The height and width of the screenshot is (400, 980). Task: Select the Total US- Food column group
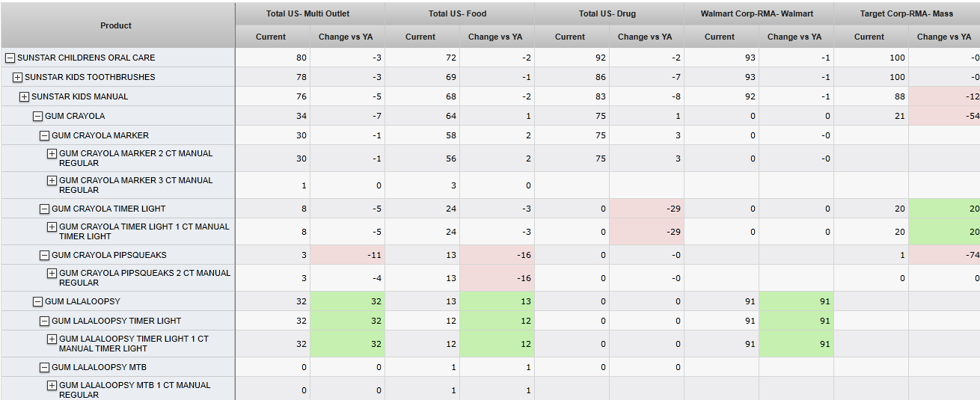click(x=457, y=13)
